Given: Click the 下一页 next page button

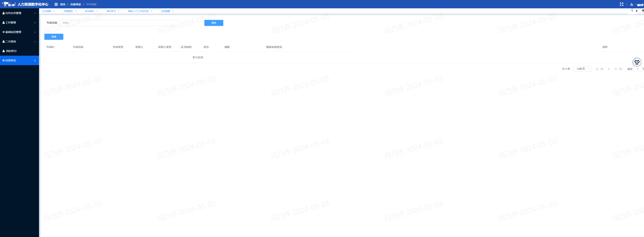Looking at the screenshot, I should (618, 69).
